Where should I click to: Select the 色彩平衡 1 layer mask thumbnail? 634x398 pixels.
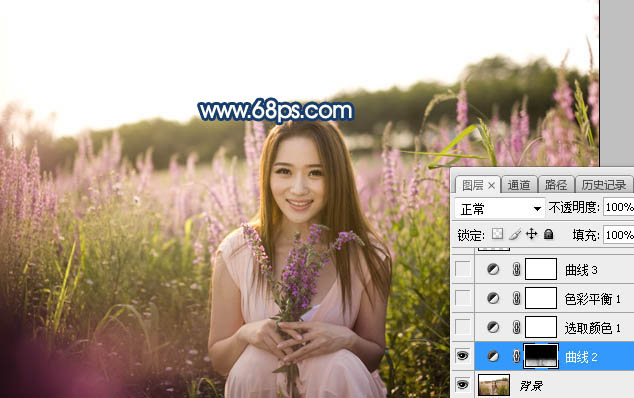tap(541, 298)
